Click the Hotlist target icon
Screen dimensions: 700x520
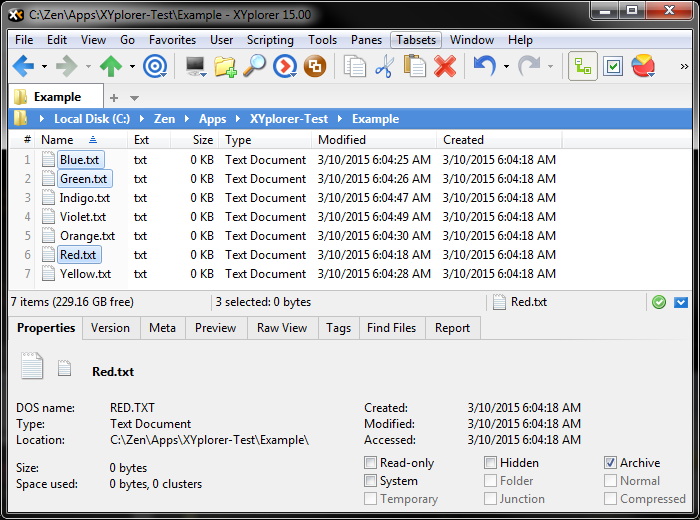[155, 67]
